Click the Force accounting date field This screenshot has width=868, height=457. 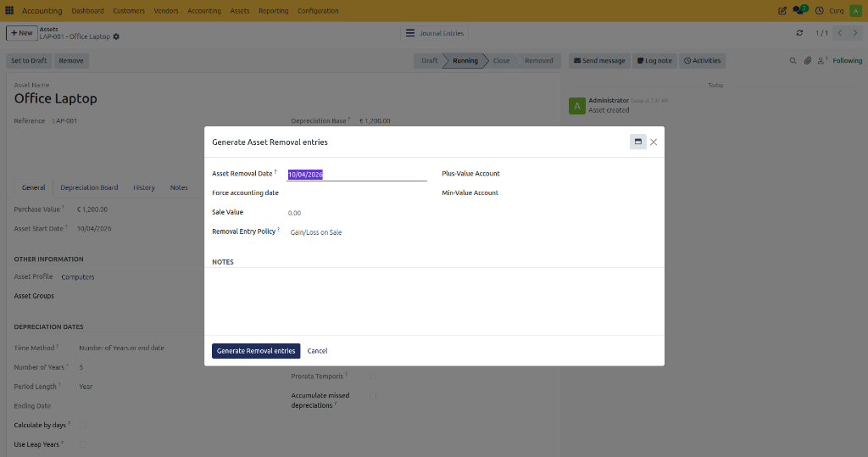357,193
